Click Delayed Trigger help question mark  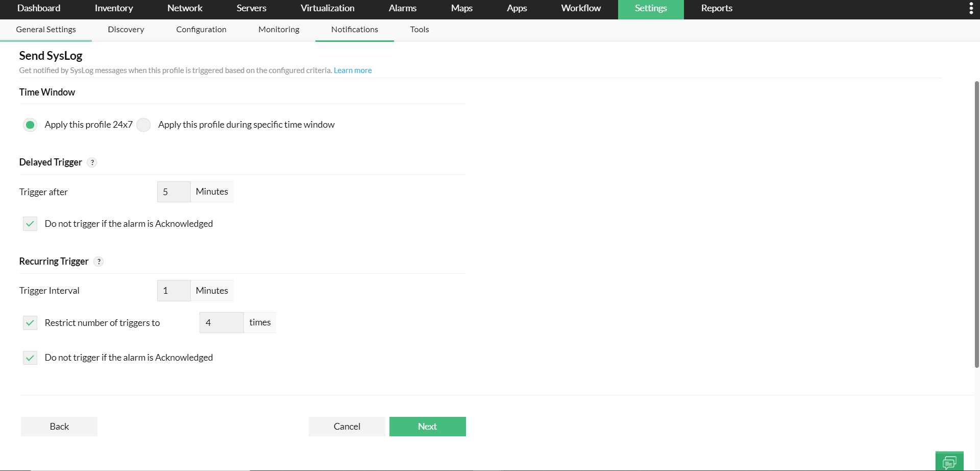coord(92,162)
